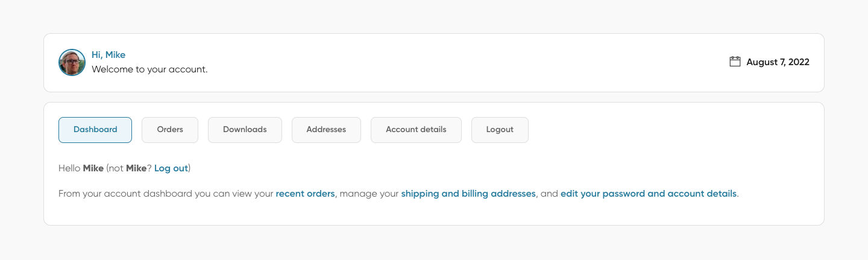Click the "Hi, Mike" greeting link
Screen dimensions: 868x260
point(108,55)
